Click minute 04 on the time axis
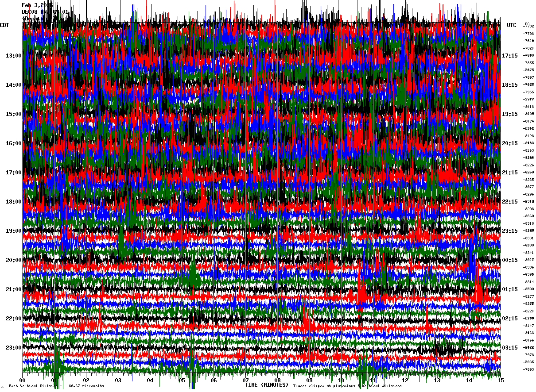 (x=150, y=380)
